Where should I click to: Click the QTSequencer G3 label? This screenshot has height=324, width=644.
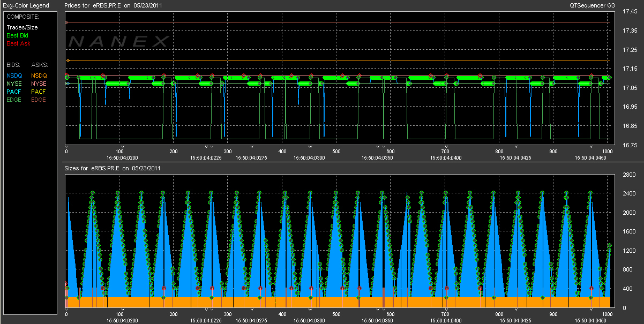(593, 5)
